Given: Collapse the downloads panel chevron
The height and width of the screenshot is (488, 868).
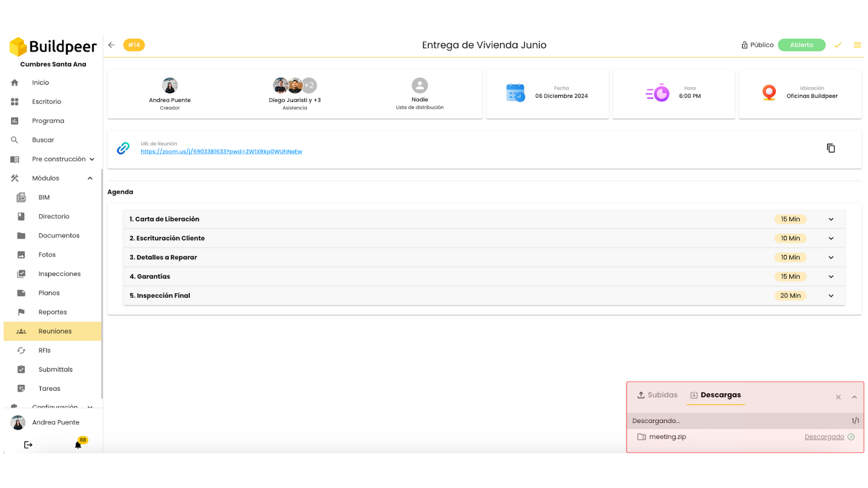Looking at the screenshot, I should click(854, 397).
